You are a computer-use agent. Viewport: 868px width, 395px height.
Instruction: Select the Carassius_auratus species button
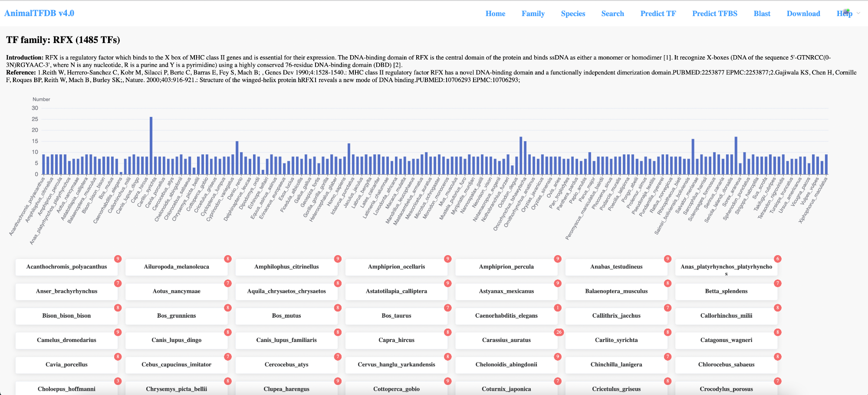[506, 340]
